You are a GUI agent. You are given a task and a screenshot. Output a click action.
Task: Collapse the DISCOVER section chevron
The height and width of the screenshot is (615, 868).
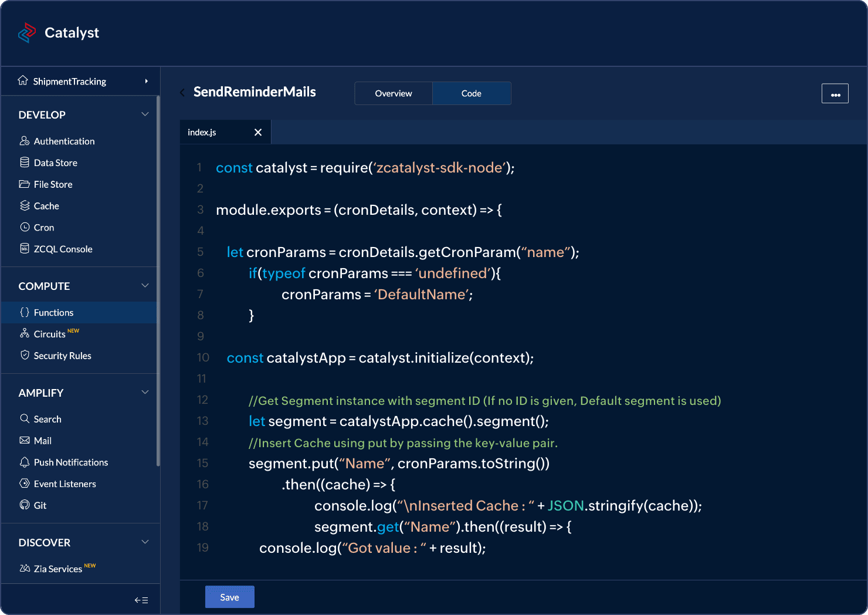tap(145, 542)
